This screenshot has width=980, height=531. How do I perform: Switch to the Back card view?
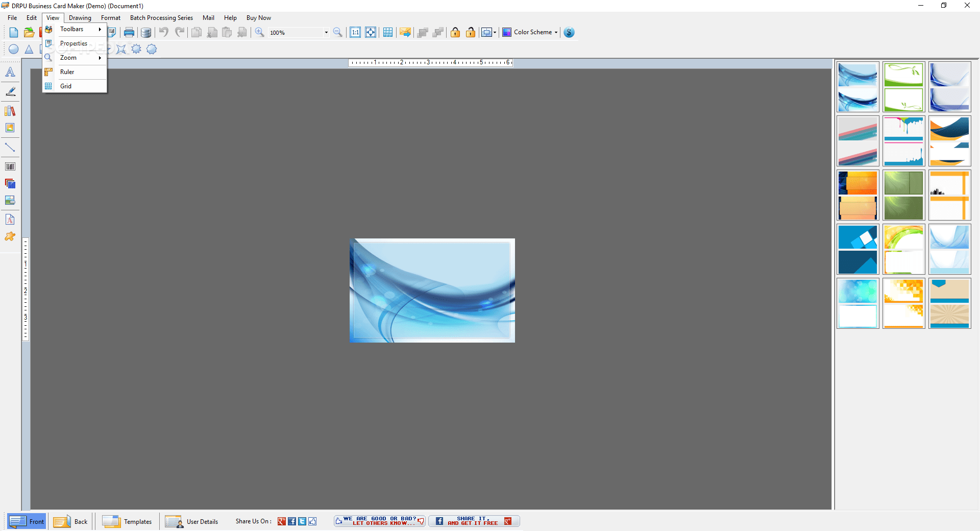[x=71, y=521]
